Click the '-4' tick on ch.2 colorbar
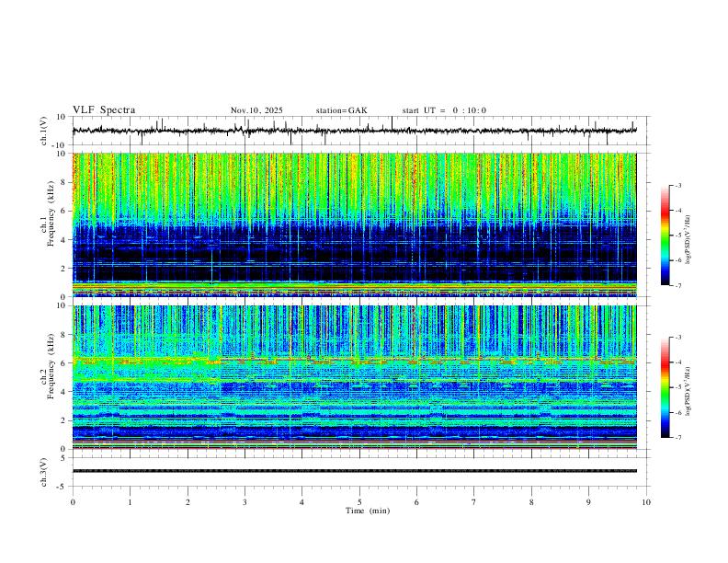 tap(678, 362)
